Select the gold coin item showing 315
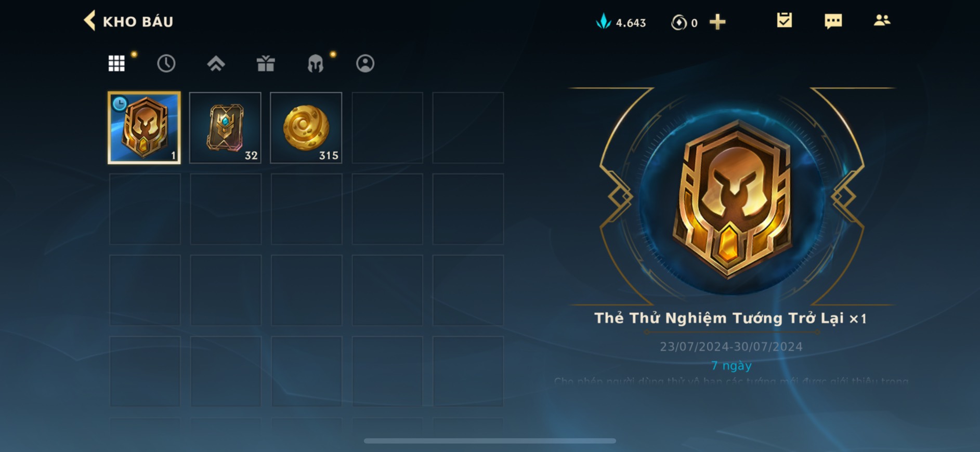Image resolution: width=980 pixels, height=452 pixels. pyautogui.click(x=306, y=128)
